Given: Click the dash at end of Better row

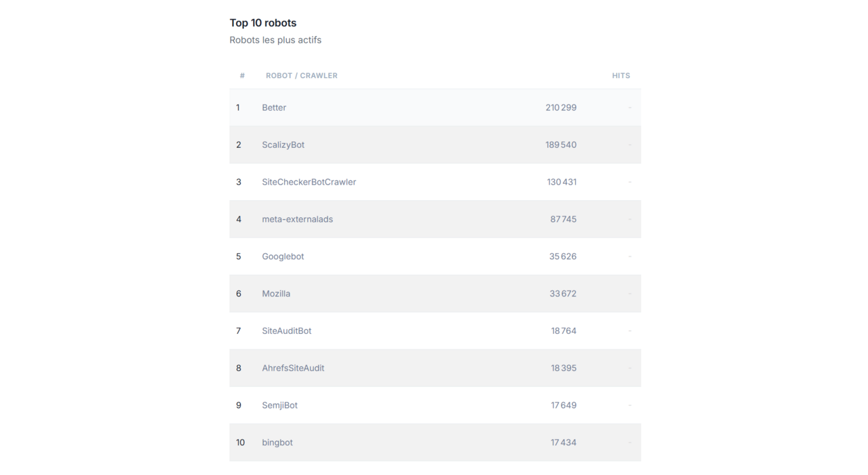Looking at the screenshot, I should 629,108.
